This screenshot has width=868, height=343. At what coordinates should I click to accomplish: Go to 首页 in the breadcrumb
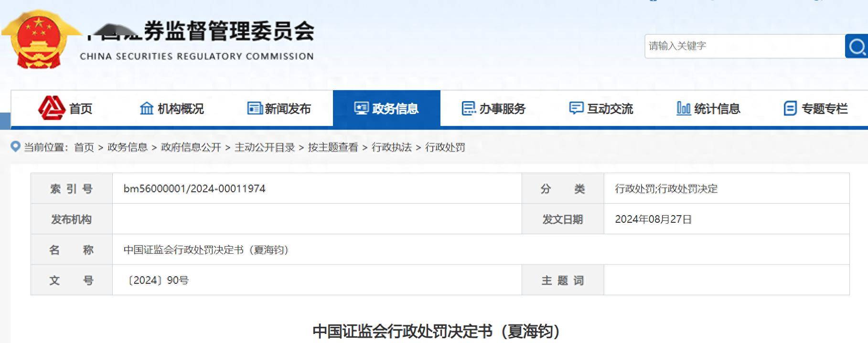pyautogui.click(x=84, y=147)
